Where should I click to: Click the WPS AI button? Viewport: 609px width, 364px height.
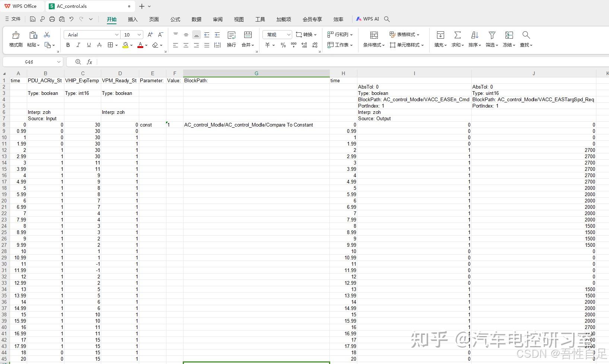(x=367, y=19)
